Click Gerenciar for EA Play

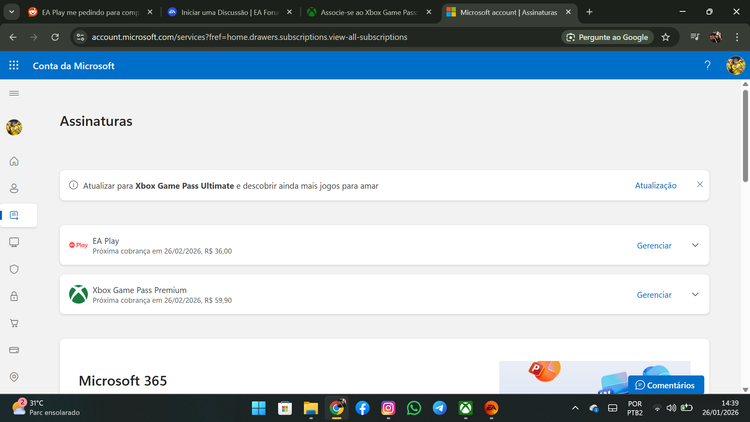coord(654,245)
